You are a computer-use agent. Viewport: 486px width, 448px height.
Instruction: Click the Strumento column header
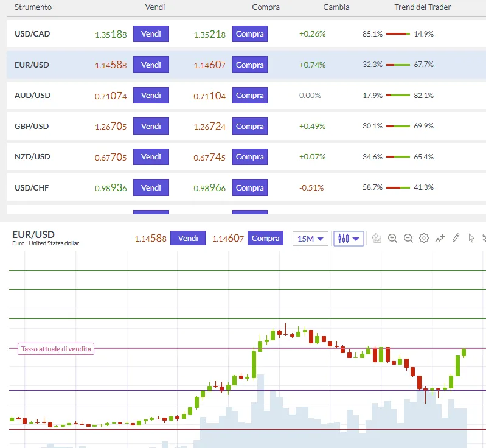coord(33,7)
